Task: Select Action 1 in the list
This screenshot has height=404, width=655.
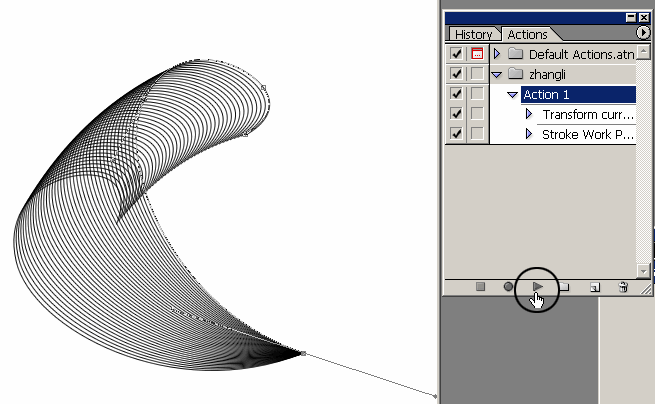Action: pyautogui.click(x=579, y=94)
